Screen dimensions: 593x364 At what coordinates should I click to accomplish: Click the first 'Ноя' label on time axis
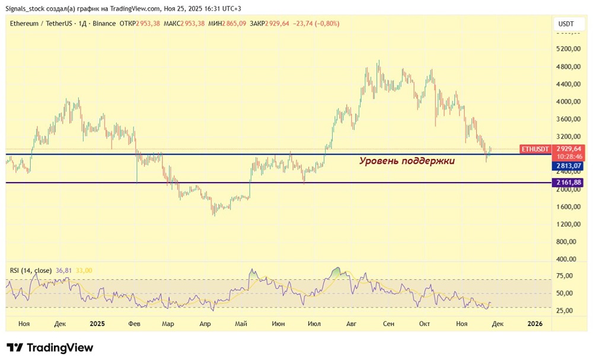tap(24, 324)
